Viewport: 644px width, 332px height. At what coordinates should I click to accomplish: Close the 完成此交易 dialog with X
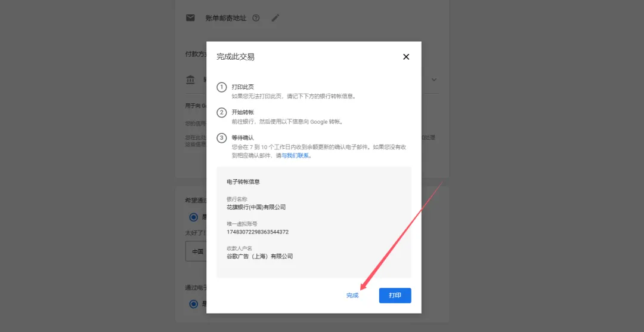point(406,57)
